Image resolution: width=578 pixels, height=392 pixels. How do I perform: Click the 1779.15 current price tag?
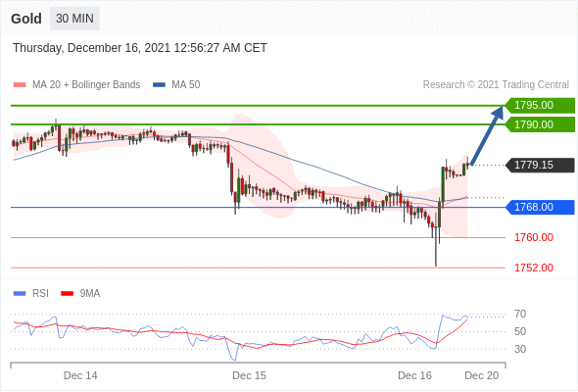(540, 165)
